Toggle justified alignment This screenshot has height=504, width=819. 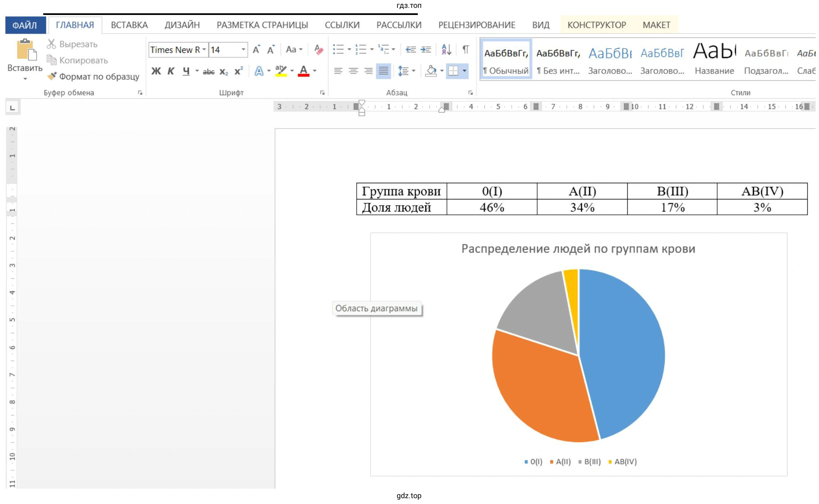click(383, 71)
